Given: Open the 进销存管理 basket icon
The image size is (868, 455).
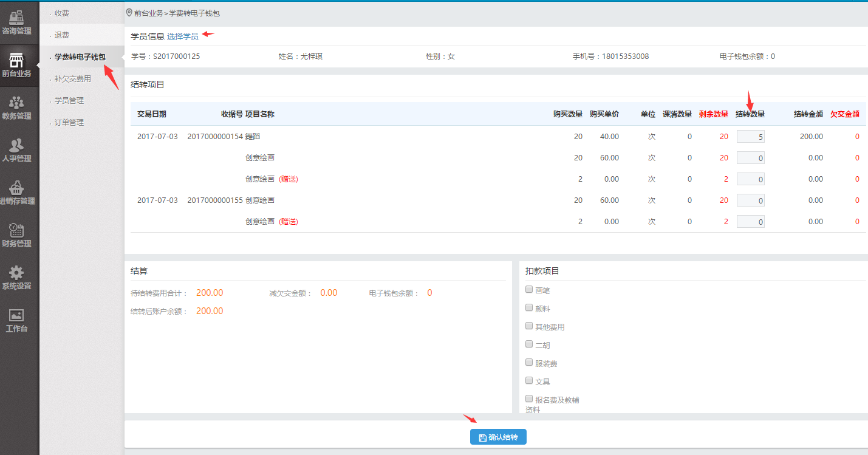Looking at the screenshot, I should [x=16, y=188].
